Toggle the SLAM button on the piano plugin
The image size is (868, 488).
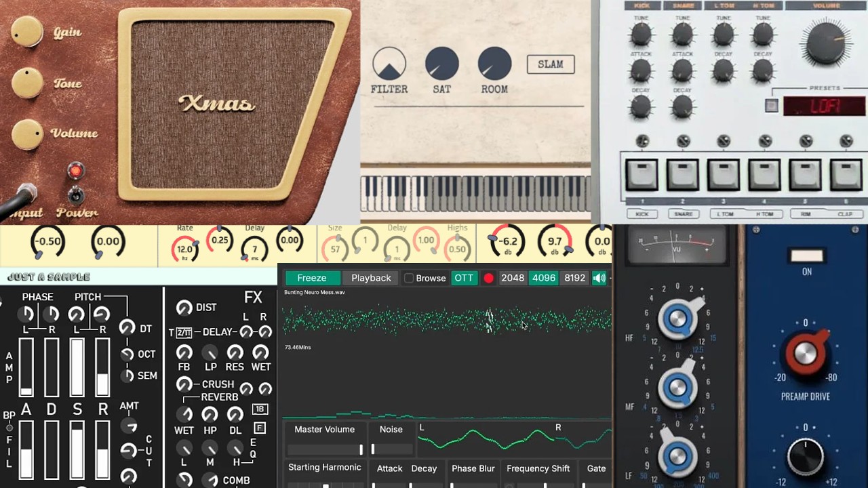551,64
